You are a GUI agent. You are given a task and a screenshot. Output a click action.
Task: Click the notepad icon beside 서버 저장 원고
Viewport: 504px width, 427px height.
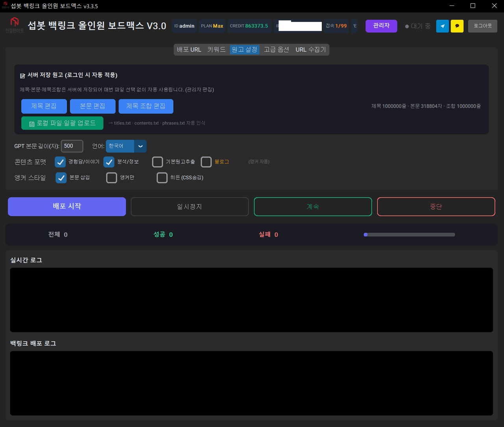22,76
